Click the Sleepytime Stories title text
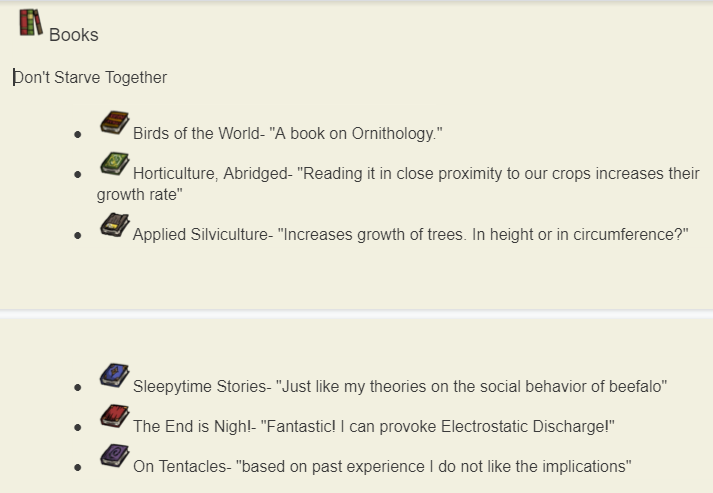Screen dimensions: 713x493 click(200, 387)
